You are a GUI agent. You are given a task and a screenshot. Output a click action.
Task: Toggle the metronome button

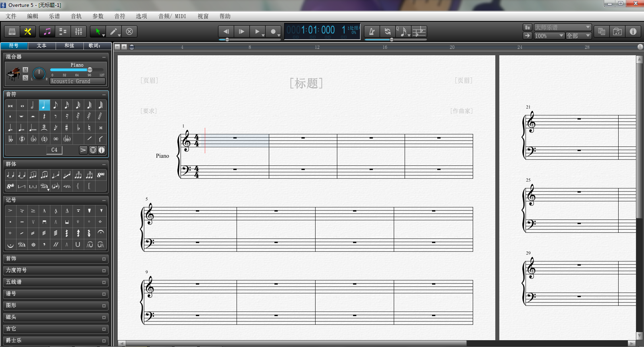[x=372, y=31]
